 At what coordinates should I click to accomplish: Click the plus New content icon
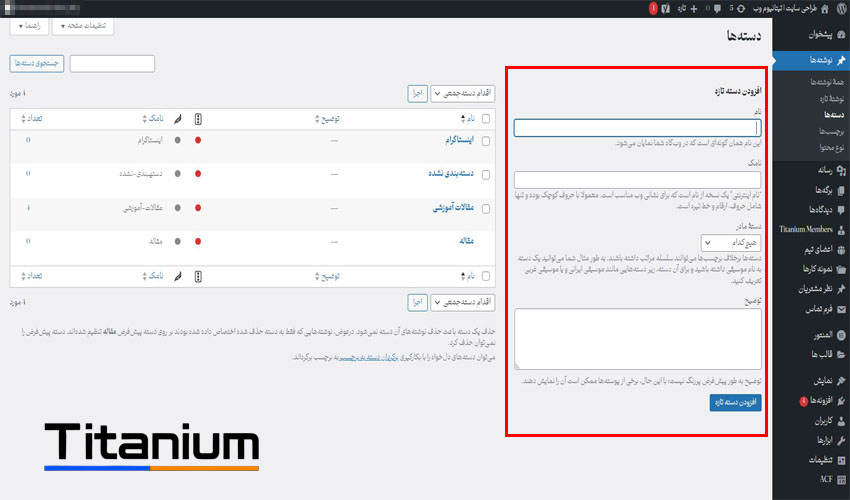[x=693, y=9]
